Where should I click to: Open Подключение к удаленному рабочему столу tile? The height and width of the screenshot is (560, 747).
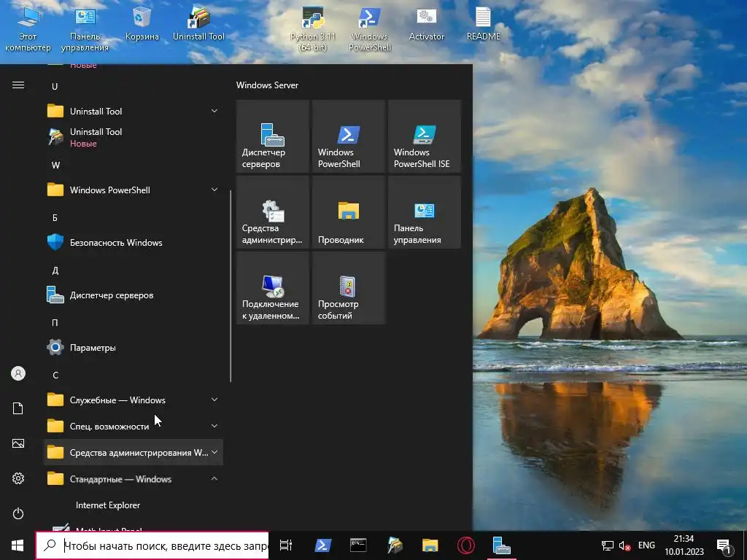273,288
